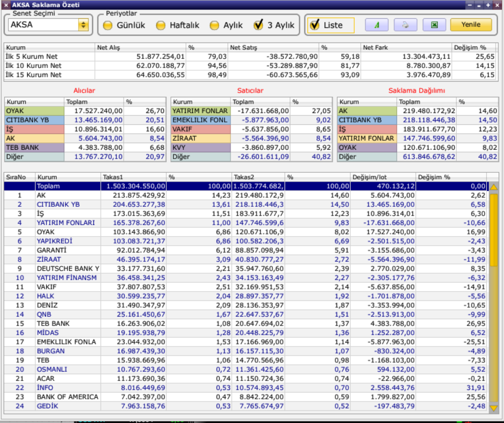
Task: Select the ACAR row
Action: (x=246, y=379)
